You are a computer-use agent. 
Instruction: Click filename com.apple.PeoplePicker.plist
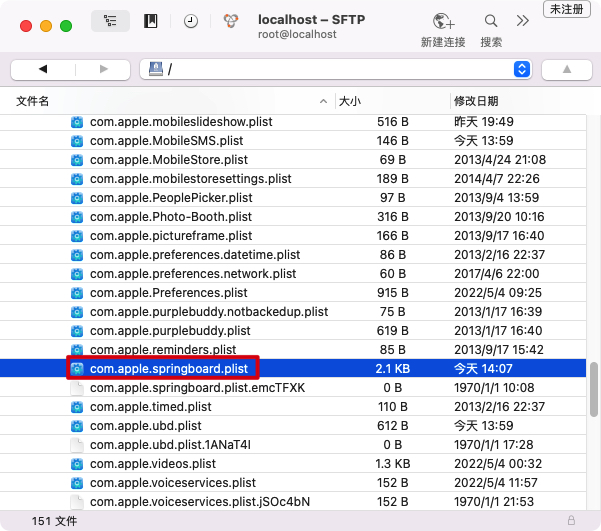(x=171, y=198)
